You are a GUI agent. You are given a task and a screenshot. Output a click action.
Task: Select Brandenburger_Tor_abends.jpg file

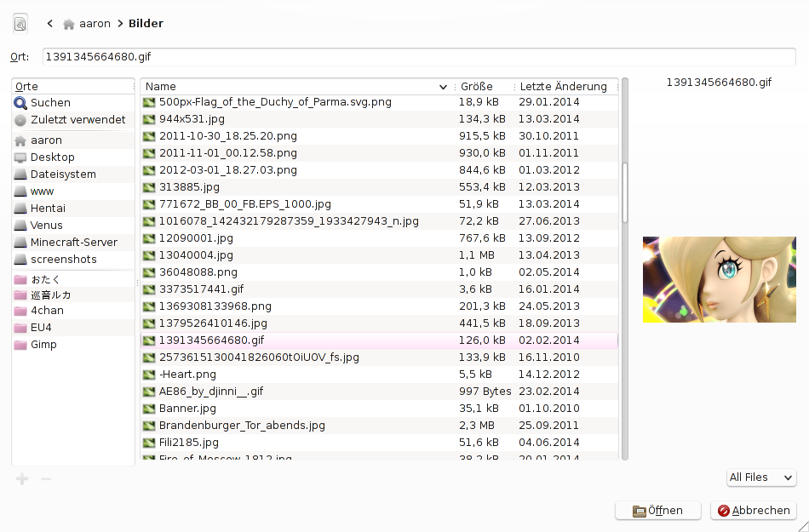coord(379,426)
